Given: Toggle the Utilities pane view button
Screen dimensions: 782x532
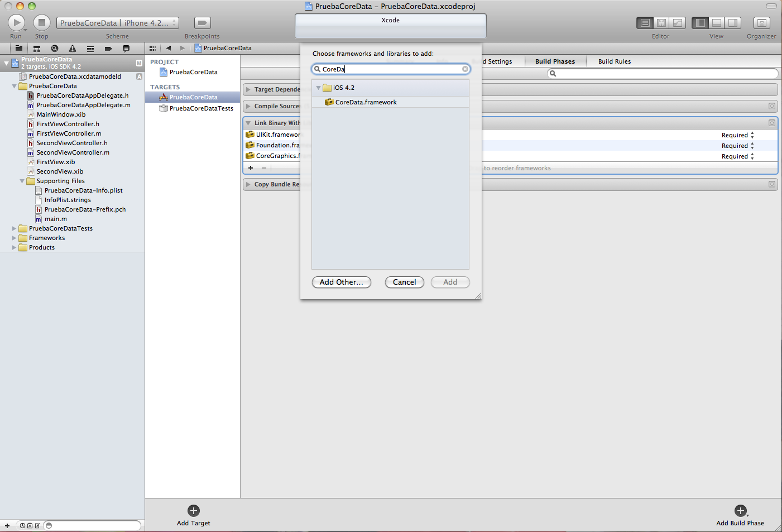Looking at the screenshot, I should pos(733,23).
